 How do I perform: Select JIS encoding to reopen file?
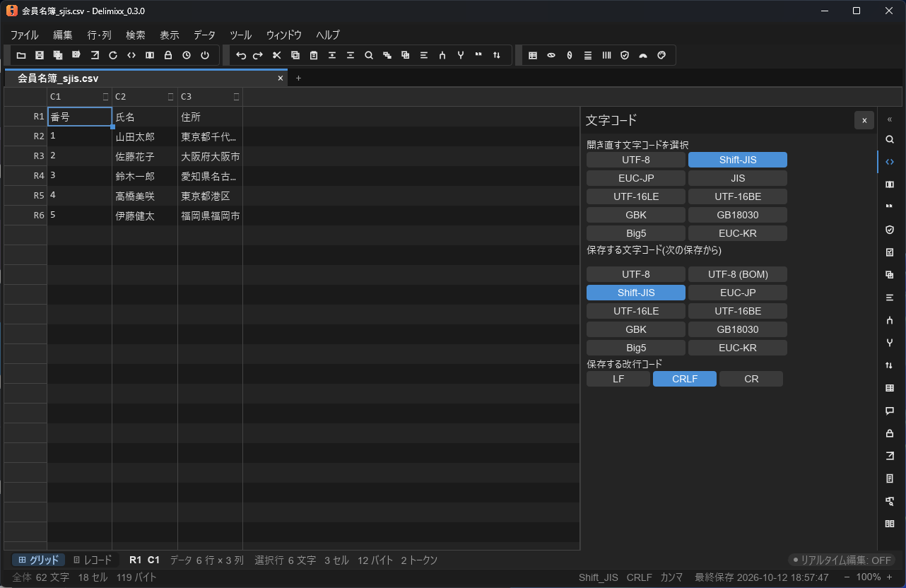click(738, 178)
